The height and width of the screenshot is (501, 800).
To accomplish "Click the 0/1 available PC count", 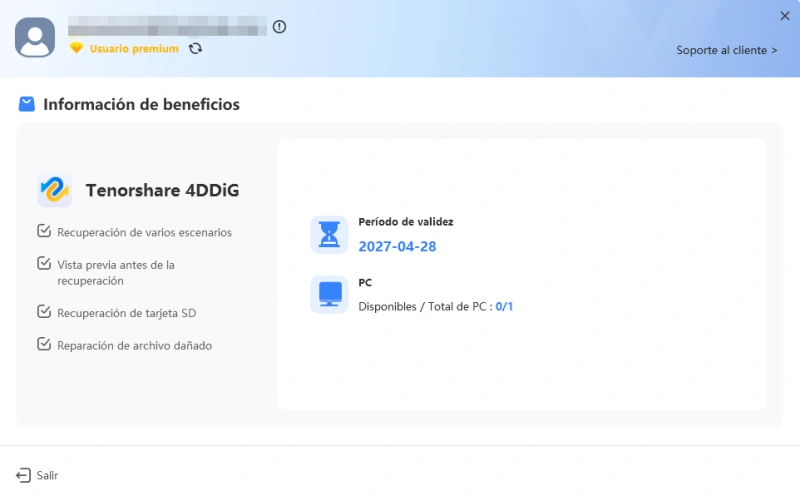I will point(504,307).
